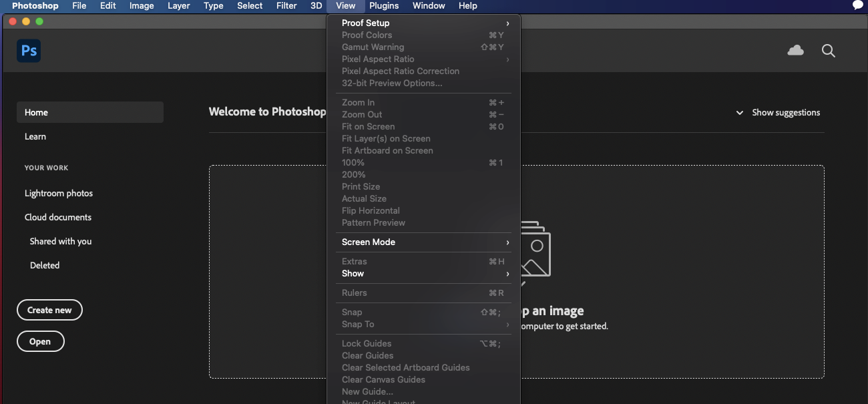
Task: Choose Fit Artboard on Screen
Action: click(x=423, y=150)
